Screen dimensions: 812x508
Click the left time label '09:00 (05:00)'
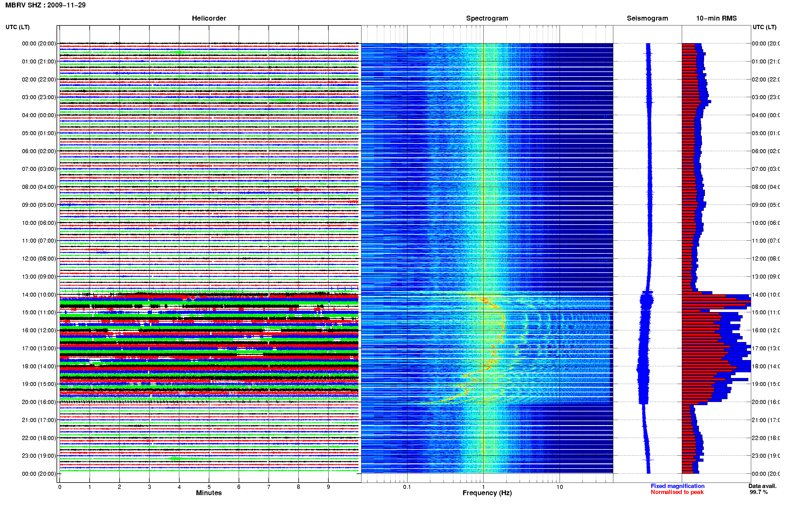coord(39,205)
